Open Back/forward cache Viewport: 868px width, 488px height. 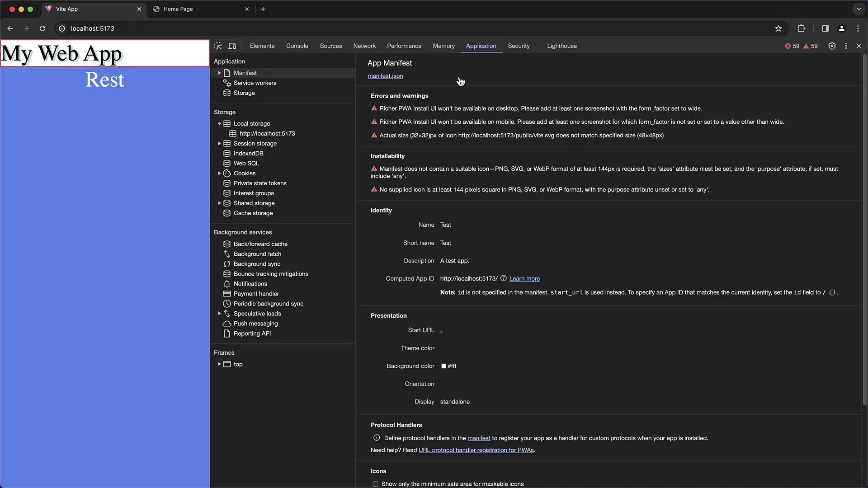pos(260,244)
